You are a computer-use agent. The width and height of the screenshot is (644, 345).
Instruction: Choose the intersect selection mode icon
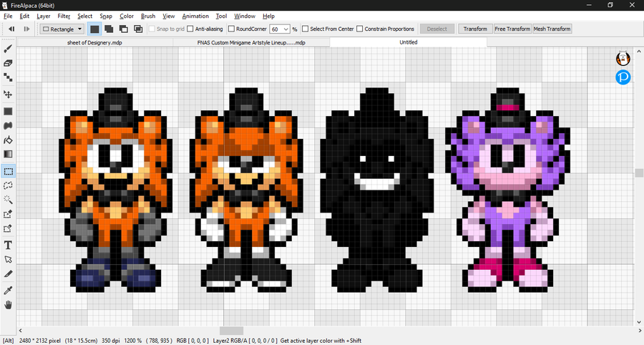[x=138, y=29]
